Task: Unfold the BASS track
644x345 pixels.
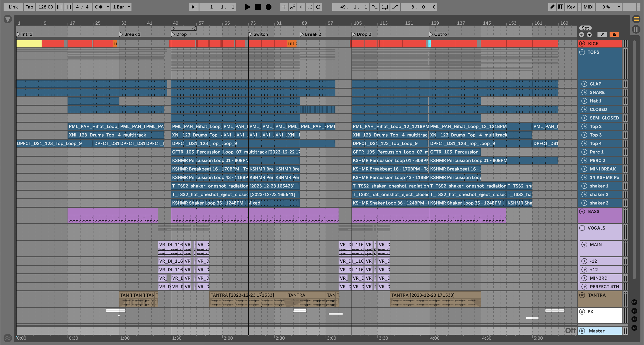Action: [582, 212]
